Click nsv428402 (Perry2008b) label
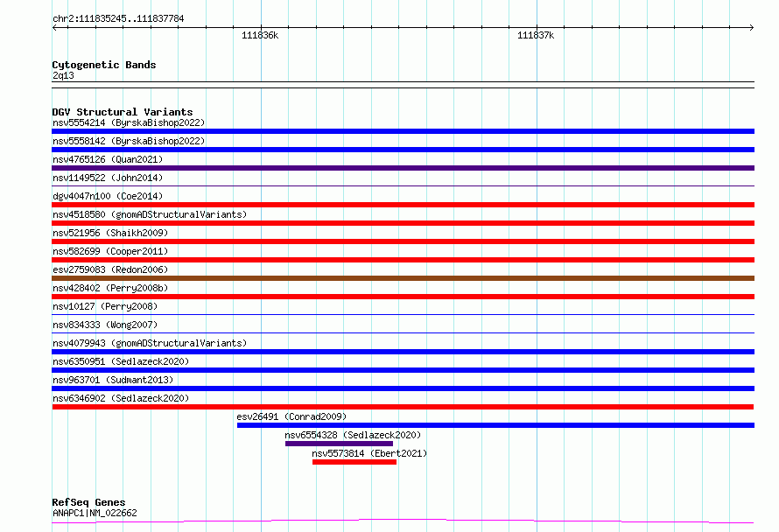This screenshot has height=532, width=779. tap(110, 288)
